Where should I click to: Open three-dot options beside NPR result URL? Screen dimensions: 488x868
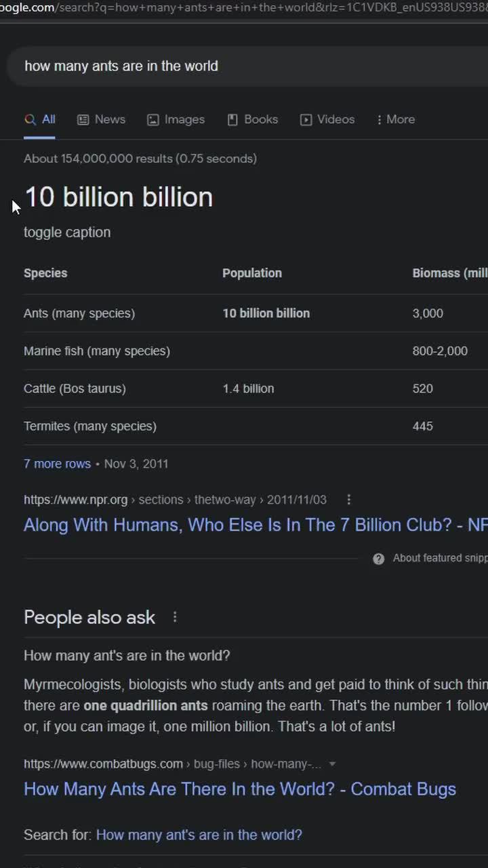(349, 500)
